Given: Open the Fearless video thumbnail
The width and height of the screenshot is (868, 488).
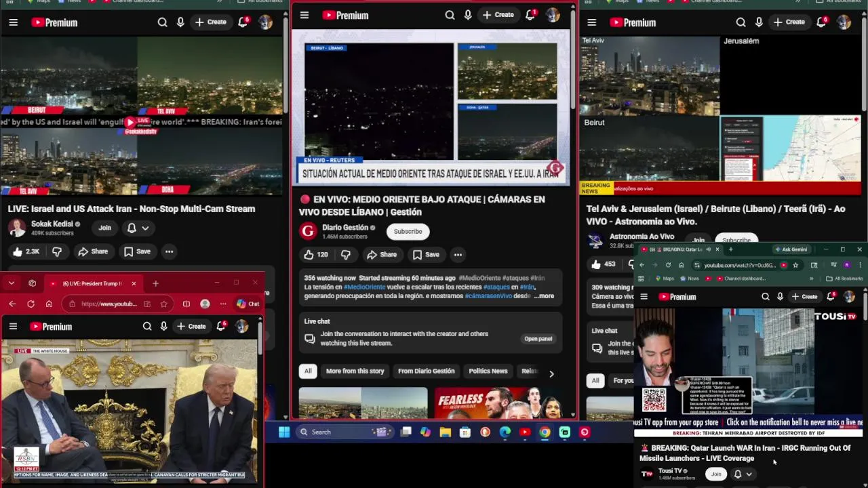Looking at the screenshot, I should coord(499,403).
